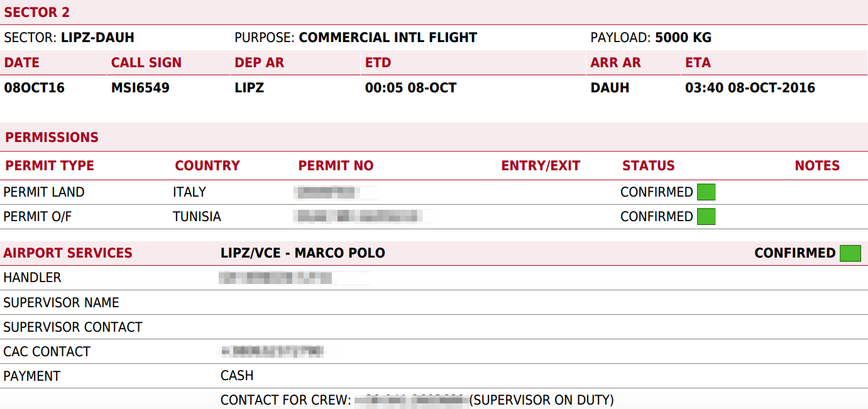Click the ETD column header

coord(378,63)
